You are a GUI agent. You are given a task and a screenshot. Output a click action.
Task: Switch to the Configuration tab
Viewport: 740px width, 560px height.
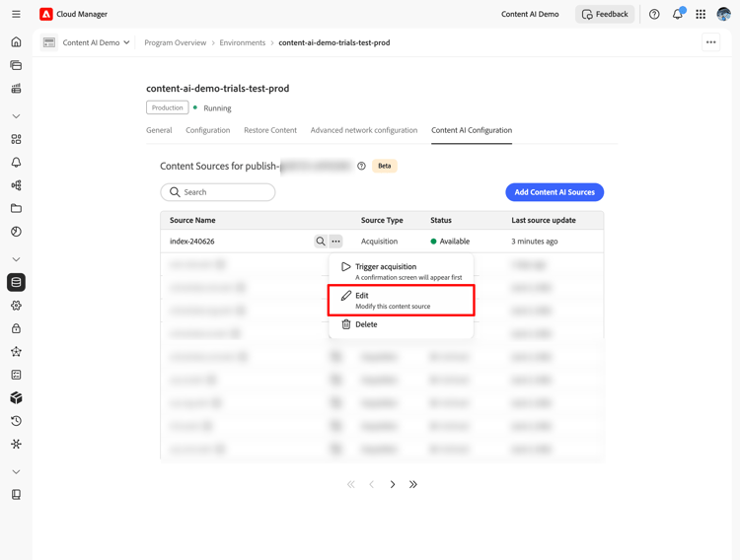207,130
